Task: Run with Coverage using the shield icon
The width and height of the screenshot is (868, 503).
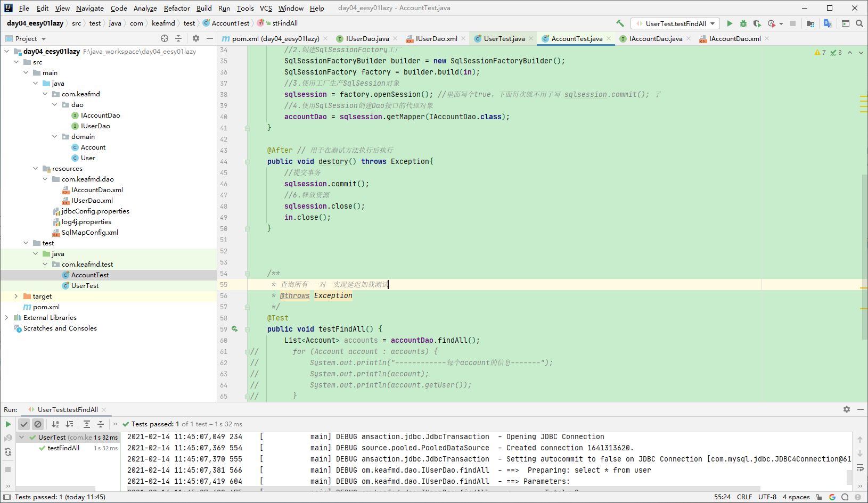Action: (x=757, y=23)
